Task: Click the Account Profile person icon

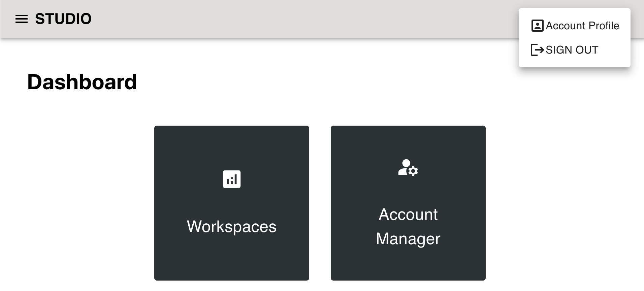Action: 537,26
